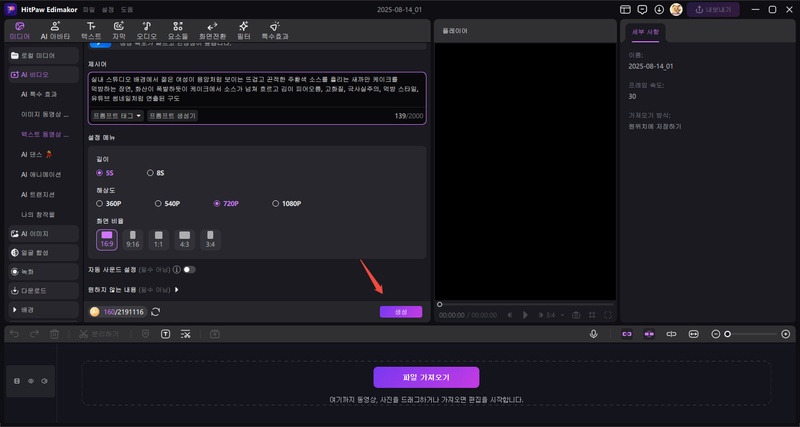Select 로컬 미디어 in sidebar
The image size is (800, 427).
click(x=44, y=56)
